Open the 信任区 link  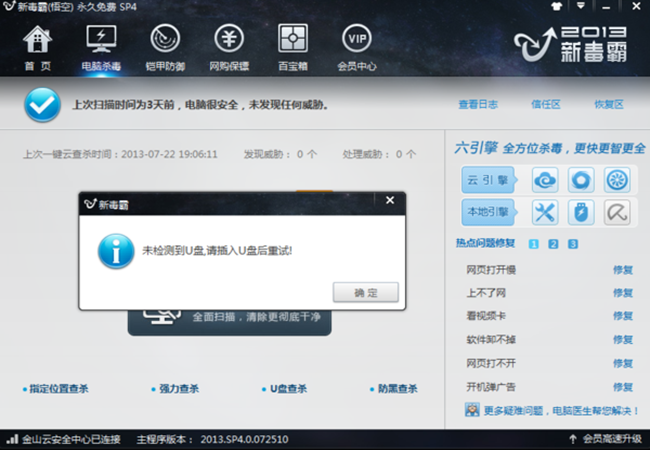coord(546,104)
